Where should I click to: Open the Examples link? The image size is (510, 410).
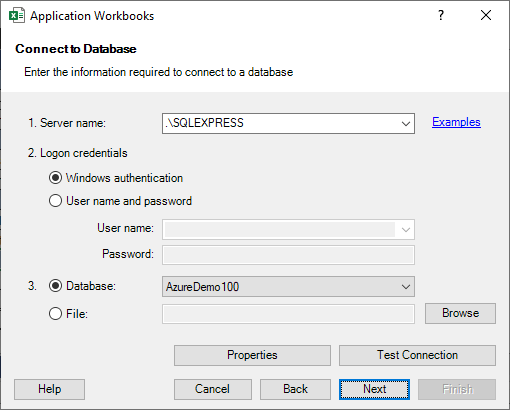[456, 122]
